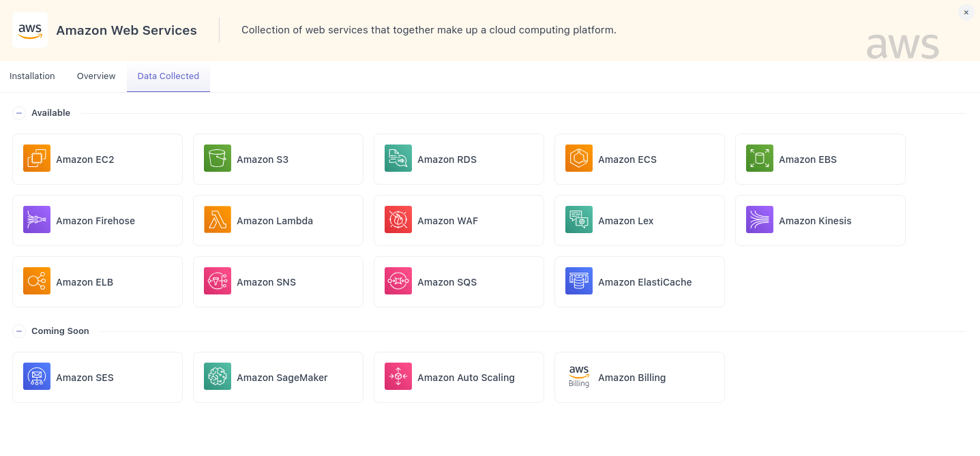
Task: Select the Amazon Firehose delivery stream icon
Action: [x=37, y=219]
